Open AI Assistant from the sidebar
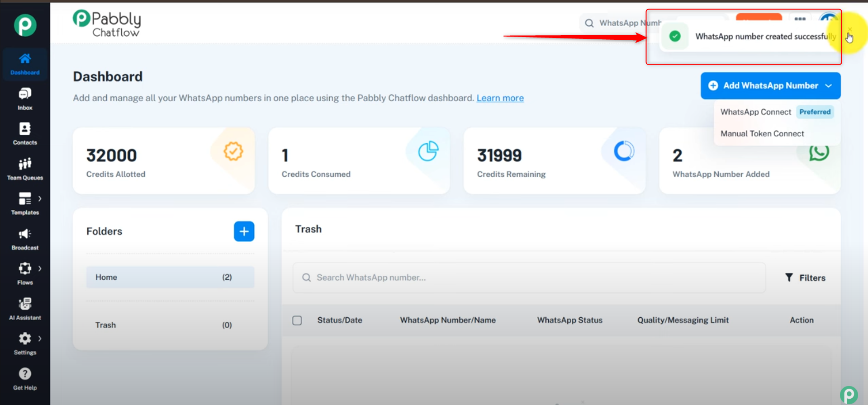 pos(25,309)
